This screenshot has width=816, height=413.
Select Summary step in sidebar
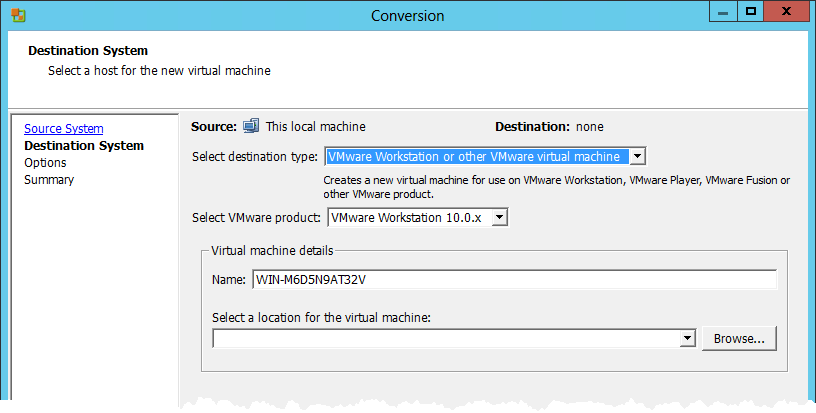pos(49,179)
